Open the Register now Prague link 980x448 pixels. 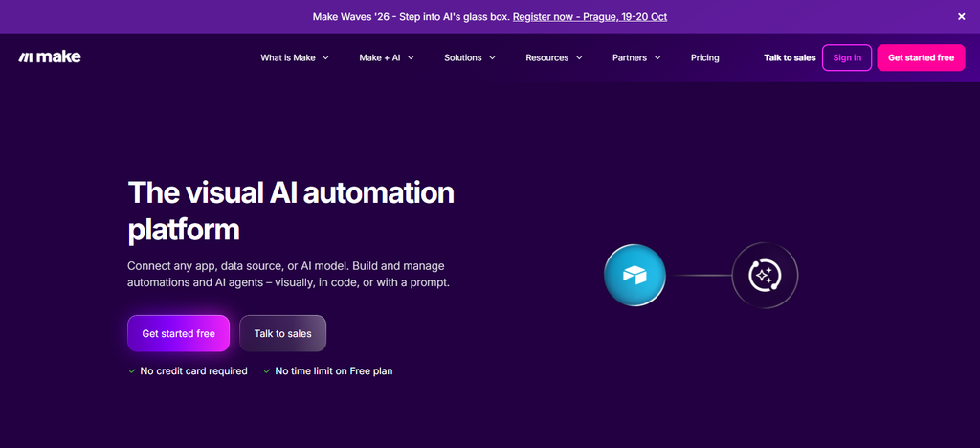click(590, 17)
